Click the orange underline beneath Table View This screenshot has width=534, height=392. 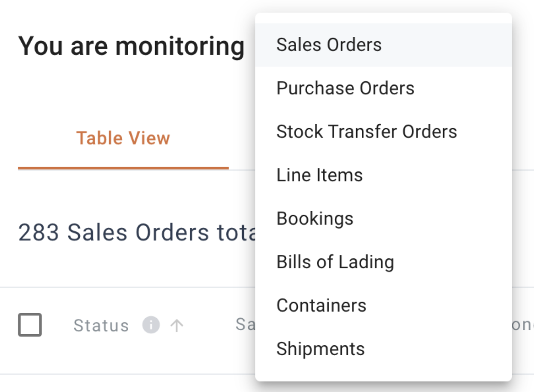123,168
